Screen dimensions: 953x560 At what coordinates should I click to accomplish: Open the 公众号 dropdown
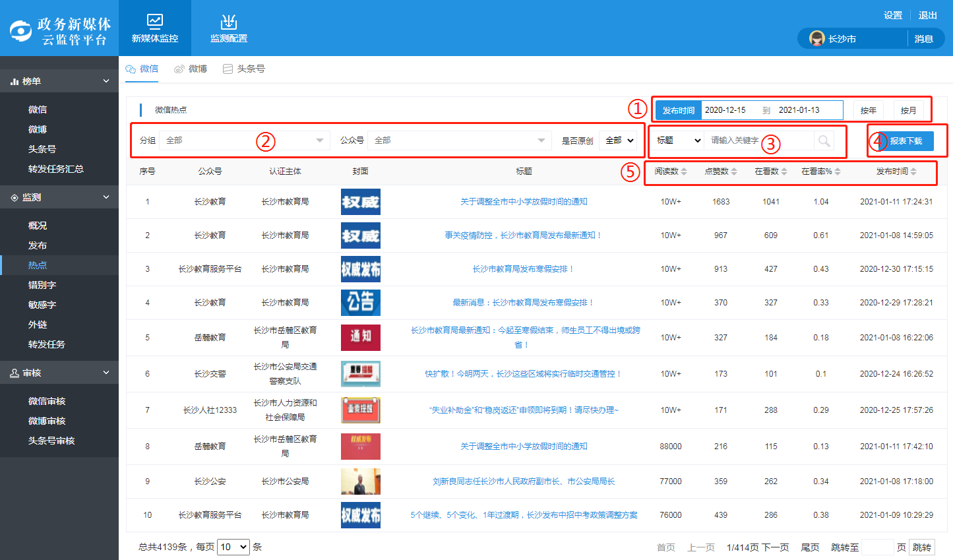click(458, 140)
